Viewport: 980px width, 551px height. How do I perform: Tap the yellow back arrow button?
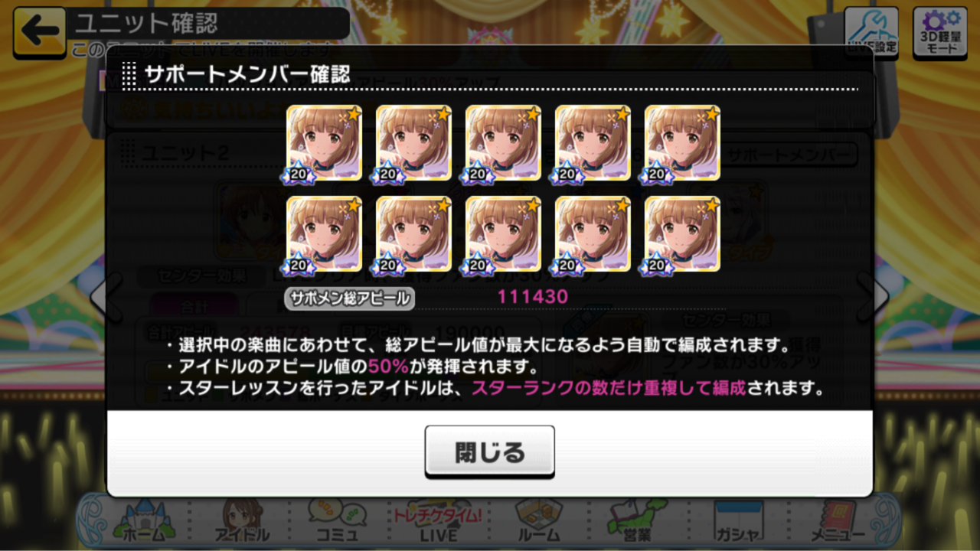(39, 32)
